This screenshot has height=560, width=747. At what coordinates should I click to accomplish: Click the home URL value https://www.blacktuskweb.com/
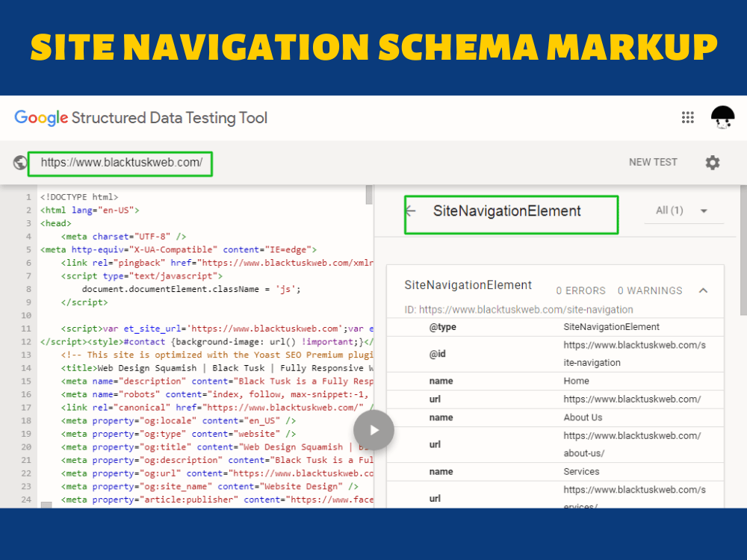[632, 399]
